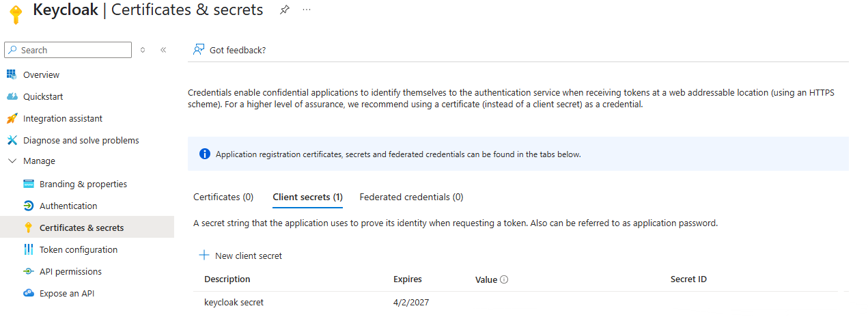Collapse the Manage section chevron
The image size is (868, 317).
tap(11, 161)
